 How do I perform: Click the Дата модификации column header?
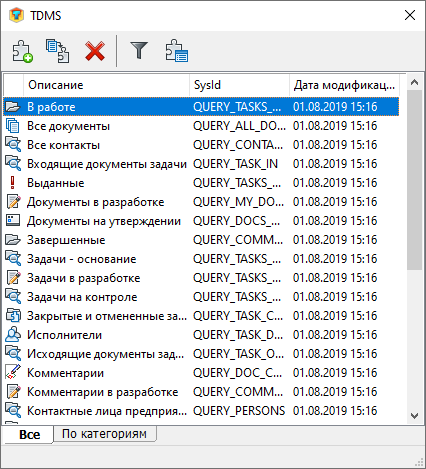(344, 85)
